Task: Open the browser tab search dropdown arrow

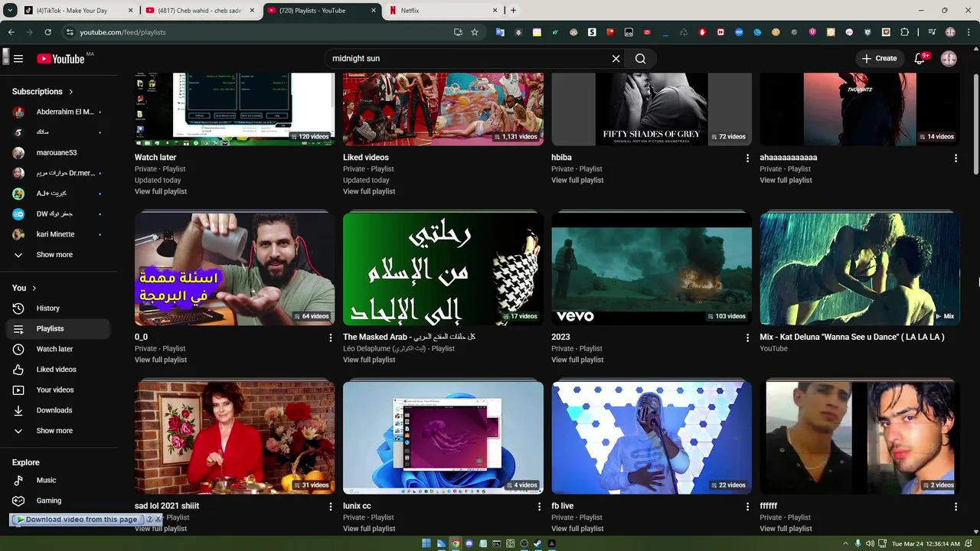Action: [10, 11]
